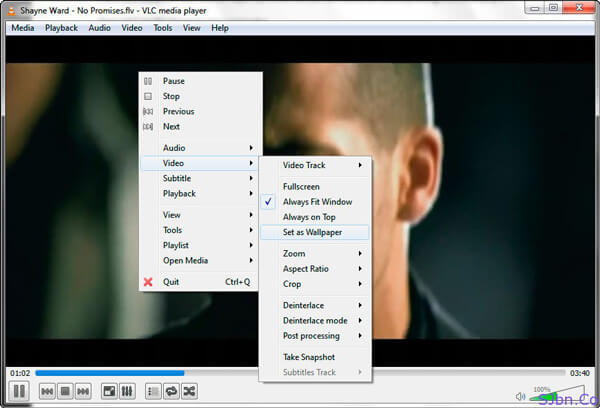600x408 pixels.
Task: Click the total time 03:40 label
Action: pos(580,373)
